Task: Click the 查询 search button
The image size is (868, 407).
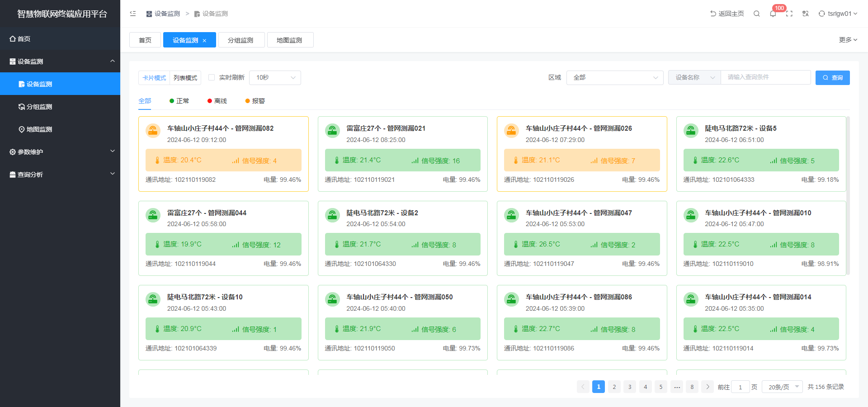Action: point(832,78)
